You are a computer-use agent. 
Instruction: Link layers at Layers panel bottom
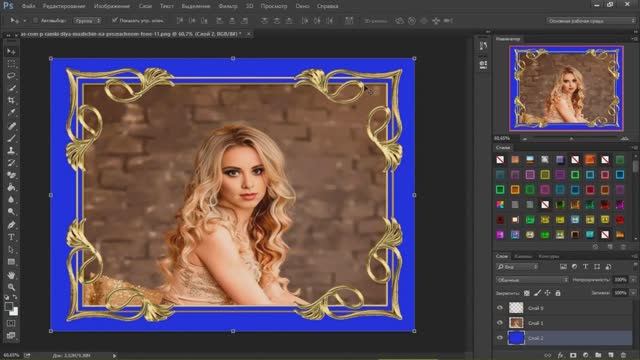548,355
